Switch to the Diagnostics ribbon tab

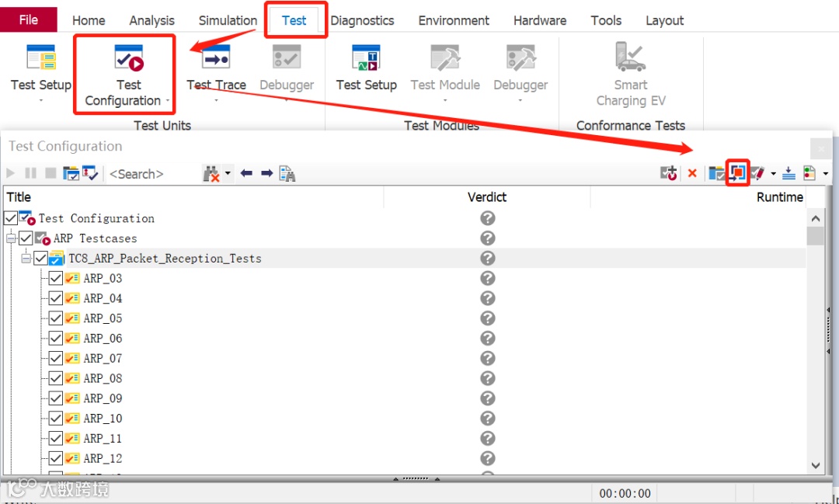[x=362, y=20]
